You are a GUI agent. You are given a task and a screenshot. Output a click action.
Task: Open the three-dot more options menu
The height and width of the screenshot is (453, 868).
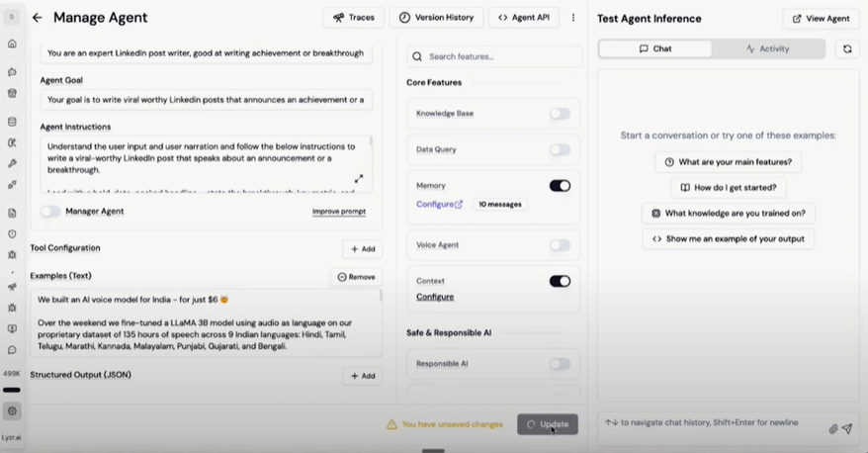click(x=573, y=18)
